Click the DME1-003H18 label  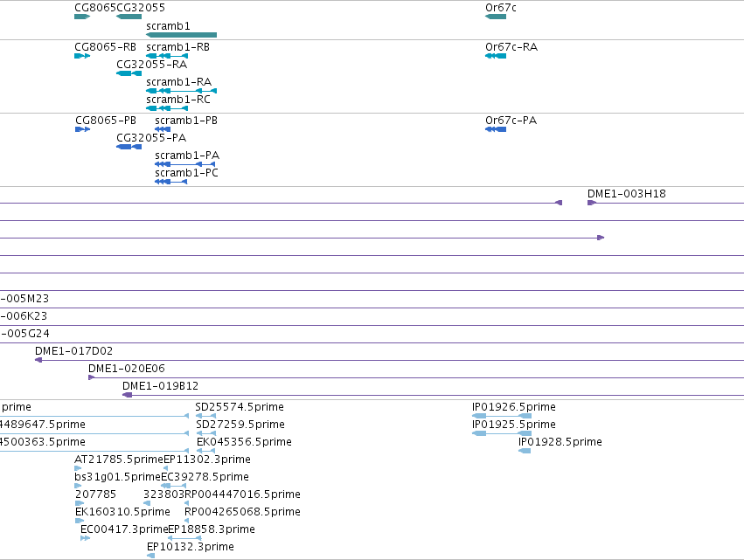(x=627, y=193)
